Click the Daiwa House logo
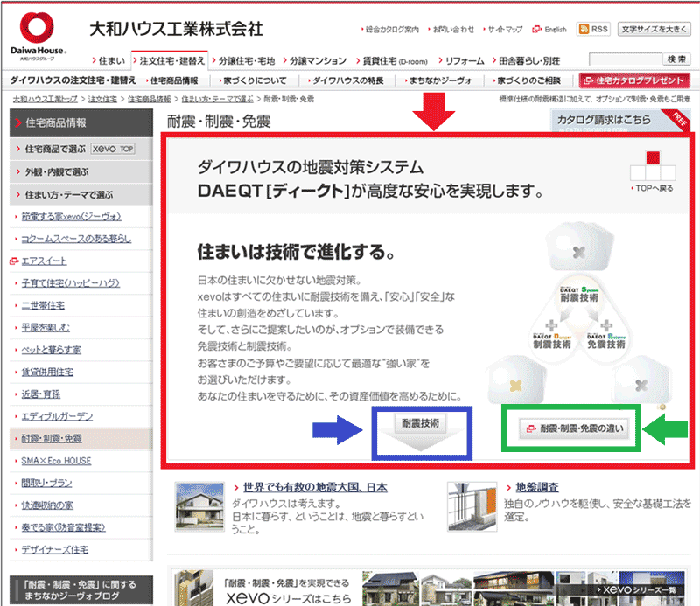This screenshot has width=700, height=606. click(35, 34)
